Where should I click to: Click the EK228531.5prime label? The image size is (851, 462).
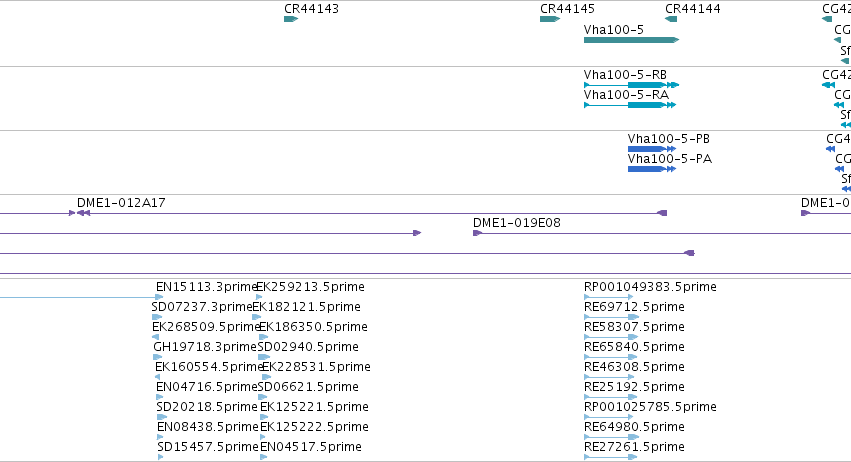pyautogui.click(x=316, y=367)
